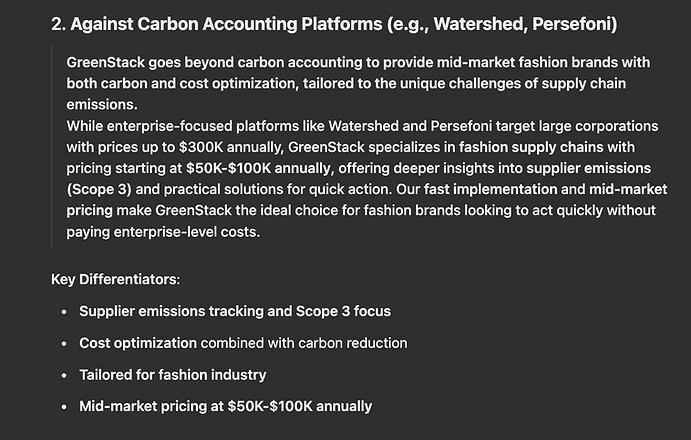Click the bold 'Cost optimization' text in bullet list
The height and width of the screenshot is (440, 691).
coord(138,343)
